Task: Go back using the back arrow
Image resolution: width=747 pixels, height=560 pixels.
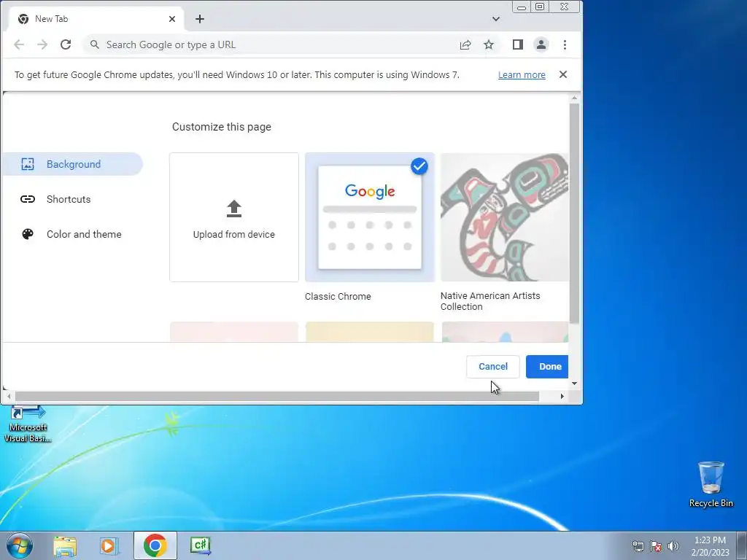Action: (19, 44)
